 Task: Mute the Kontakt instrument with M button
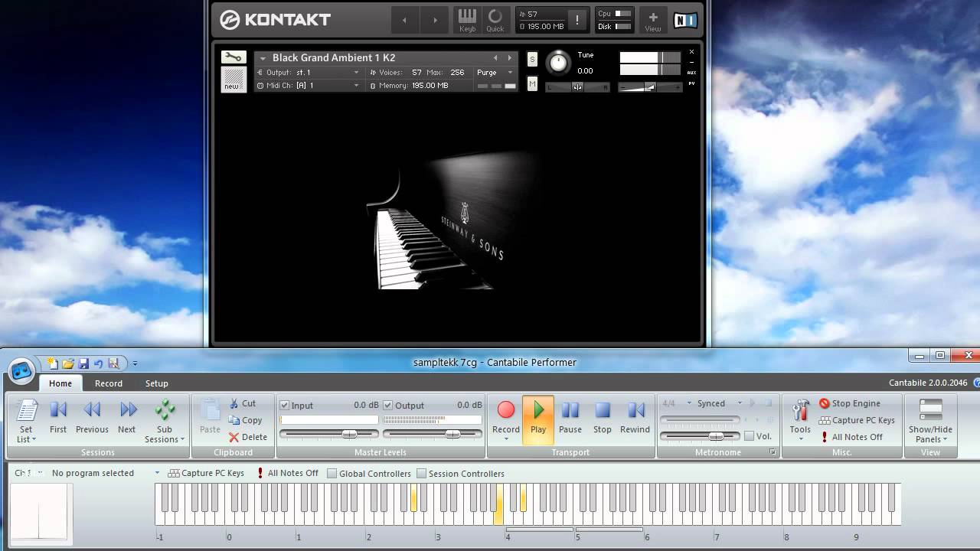(533, 83)
